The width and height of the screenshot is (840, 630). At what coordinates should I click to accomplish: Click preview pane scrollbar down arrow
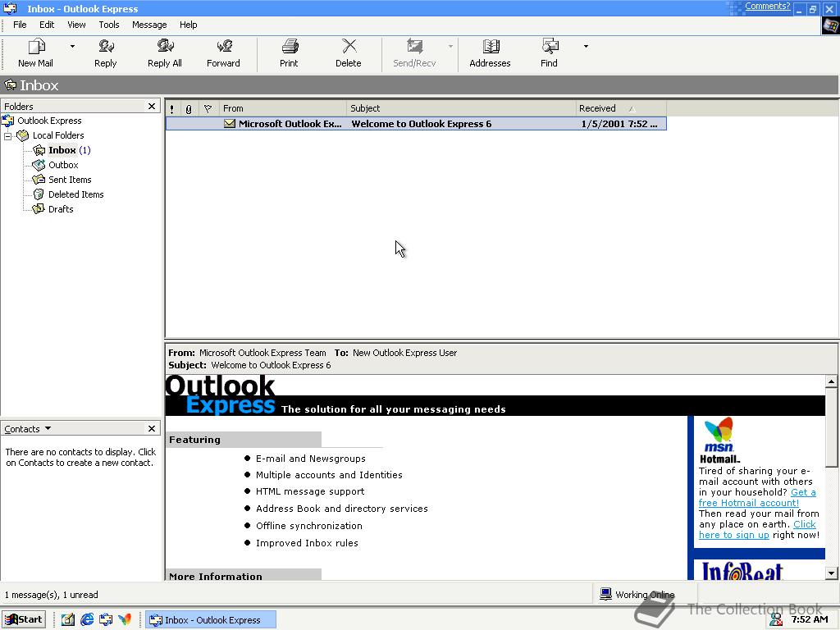832,573
